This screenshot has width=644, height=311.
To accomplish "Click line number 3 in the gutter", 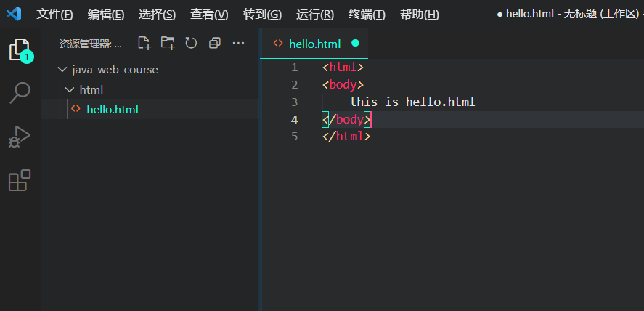I will pos(294,102).
